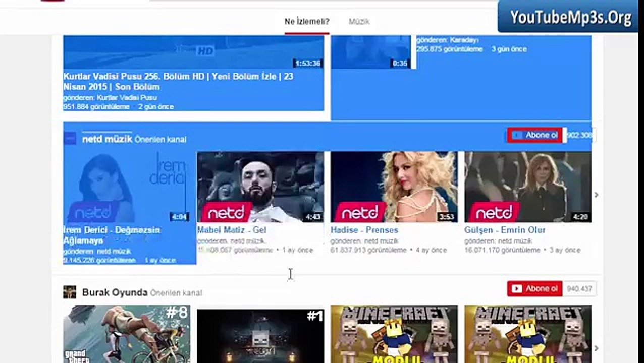Open the Burak Oyunda channel name

[115, 292]
